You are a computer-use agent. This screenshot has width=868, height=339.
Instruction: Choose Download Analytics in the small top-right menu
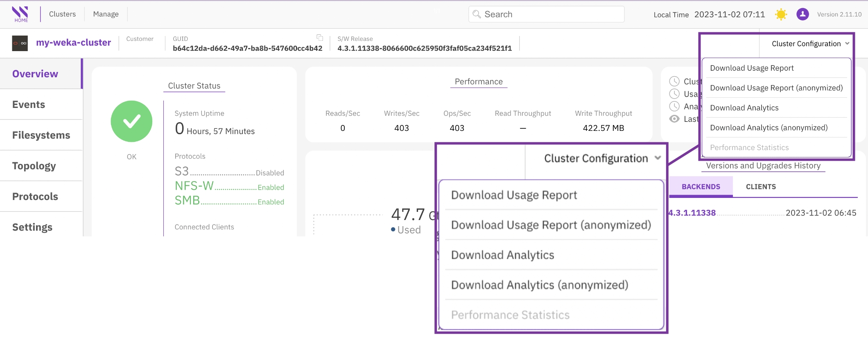744,108
